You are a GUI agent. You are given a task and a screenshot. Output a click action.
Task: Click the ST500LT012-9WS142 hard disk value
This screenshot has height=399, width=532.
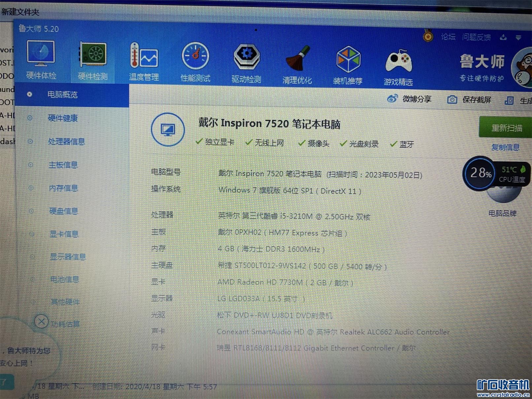point(302,266)
